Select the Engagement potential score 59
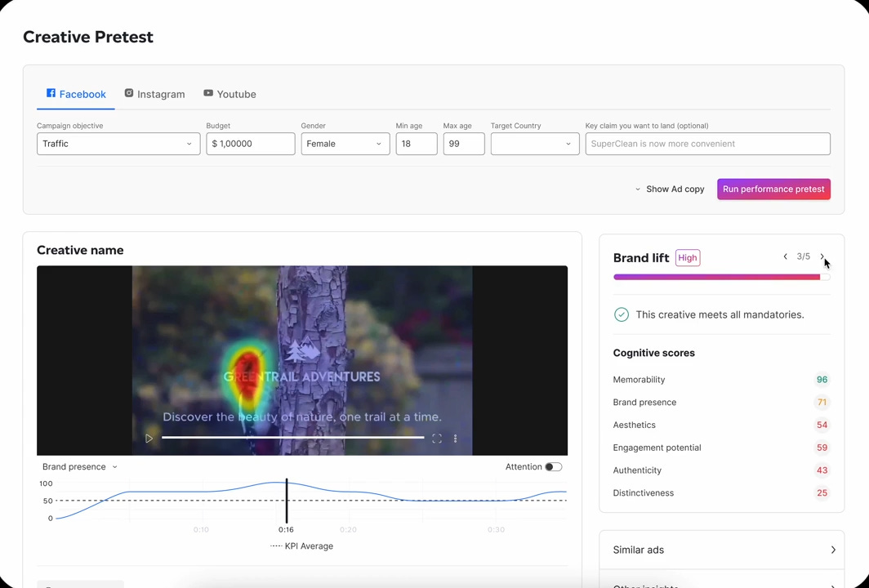 coord(822,448)
